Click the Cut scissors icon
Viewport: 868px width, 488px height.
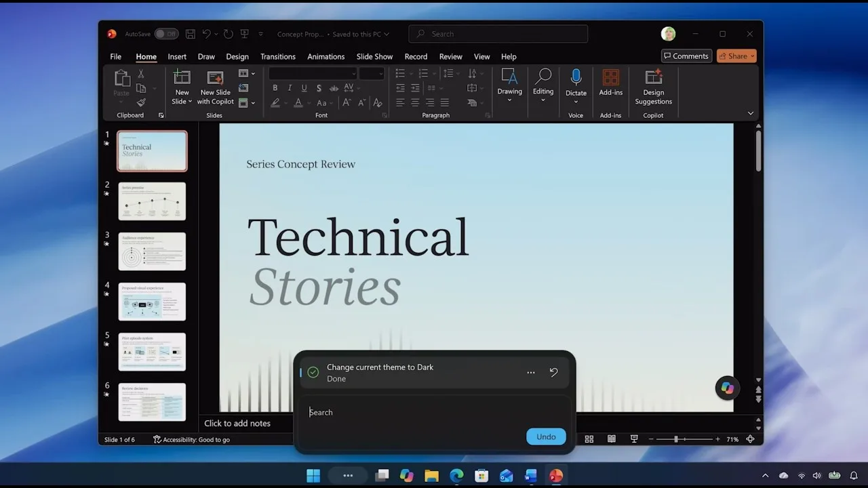(141, 74)
